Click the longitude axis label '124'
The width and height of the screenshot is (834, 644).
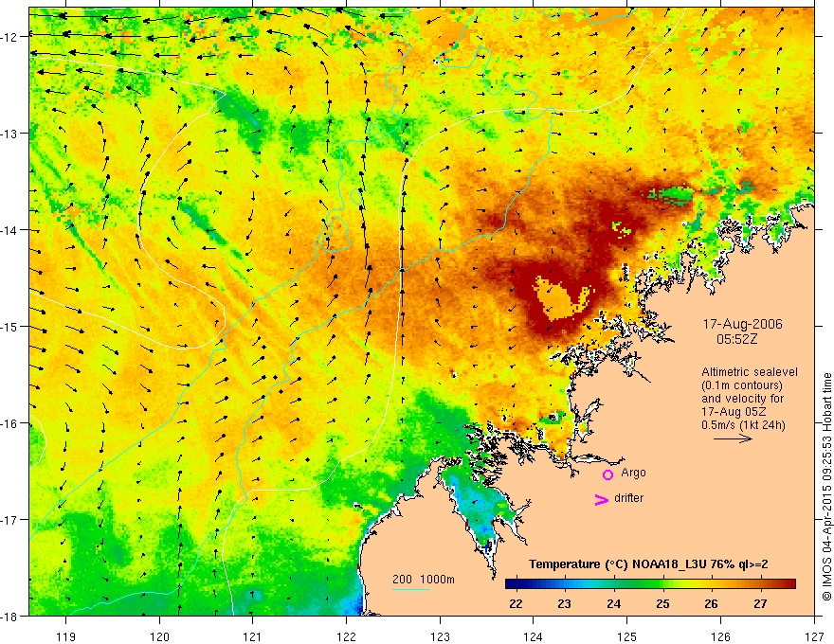click(534, 636)
